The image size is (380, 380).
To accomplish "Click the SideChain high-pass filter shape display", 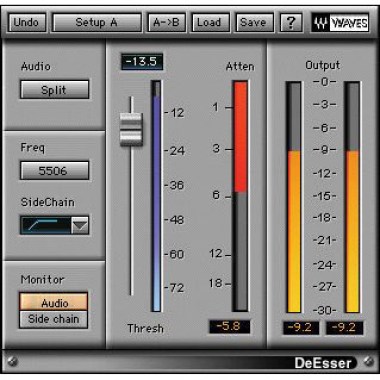I will tap(46, 225).
